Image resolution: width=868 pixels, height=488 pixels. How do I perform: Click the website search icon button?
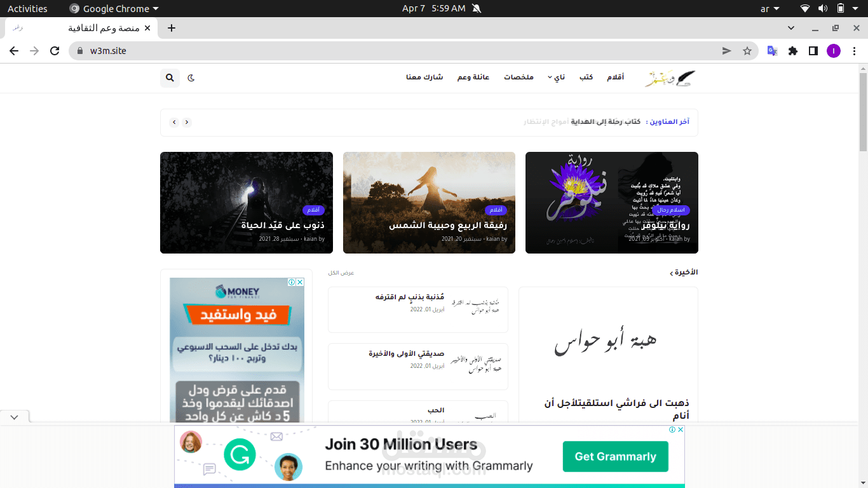point(170,78)
